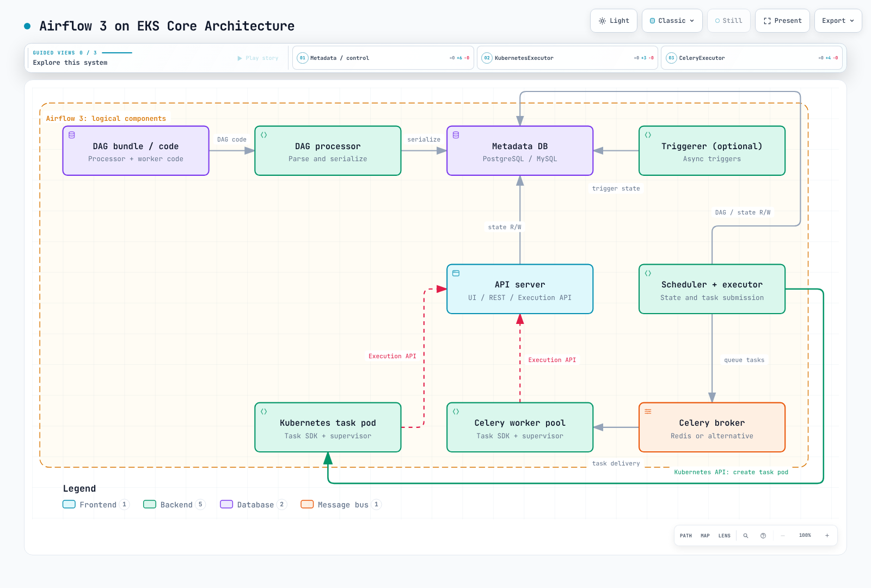Start the Play story button
The width and height of the screenshot is (871, 588).
[x=258, y=58]
